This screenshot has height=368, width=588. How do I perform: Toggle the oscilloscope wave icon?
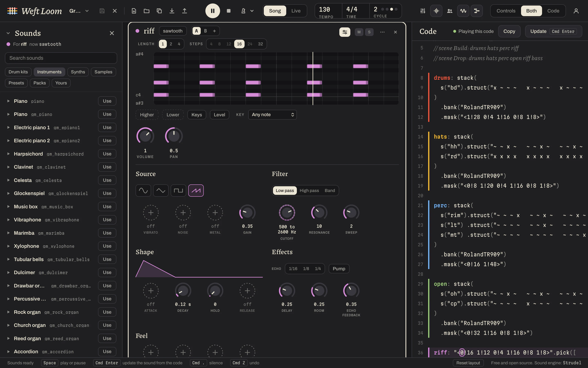tap(463, 11)
